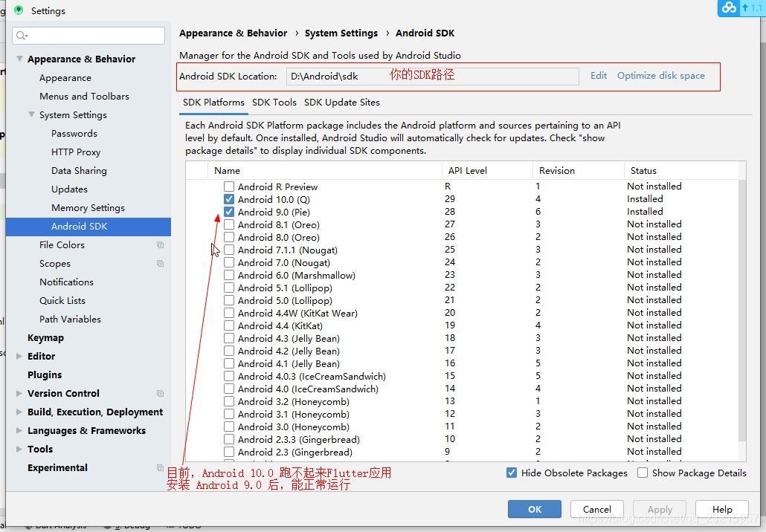Click the cloud sync icon at top right

point(729,8)
